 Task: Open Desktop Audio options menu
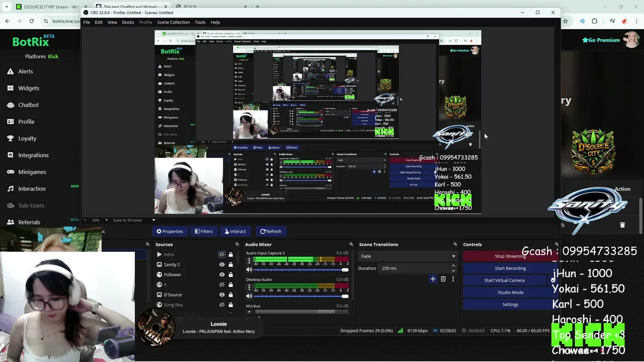(248, 287)
